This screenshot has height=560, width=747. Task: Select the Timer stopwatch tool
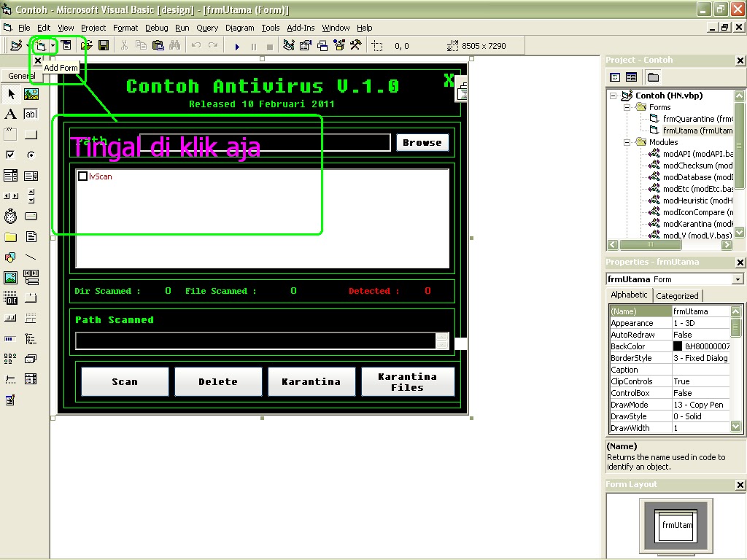point(11,217)
